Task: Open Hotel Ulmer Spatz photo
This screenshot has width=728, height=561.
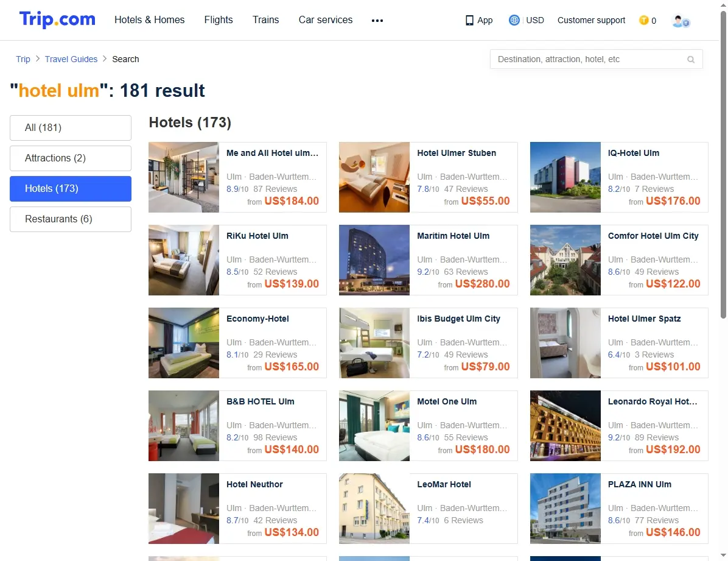Action: (565, 342)
